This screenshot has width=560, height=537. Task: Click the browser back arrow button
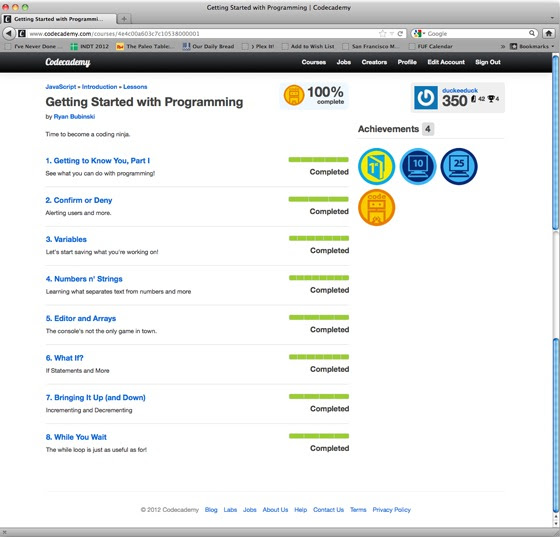coord(9,34)
